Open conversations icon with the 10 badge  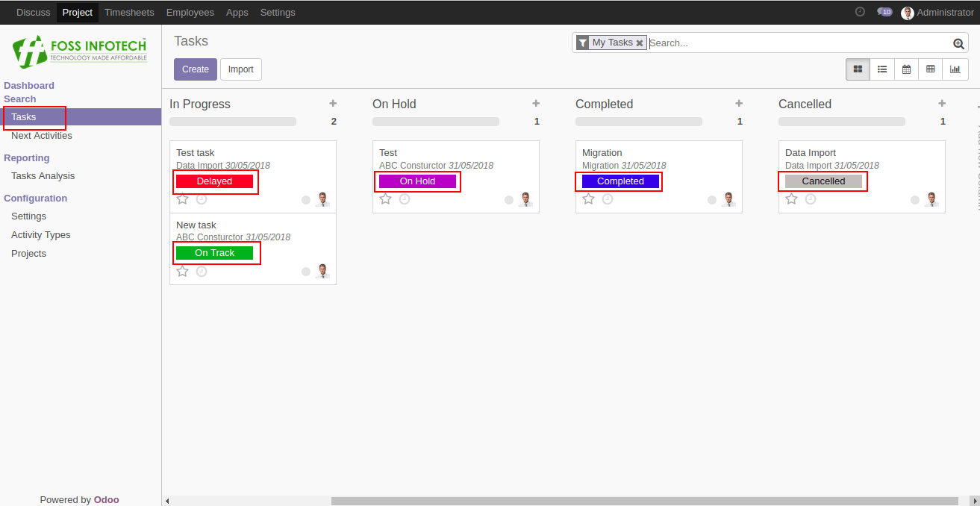pos(884,12)
